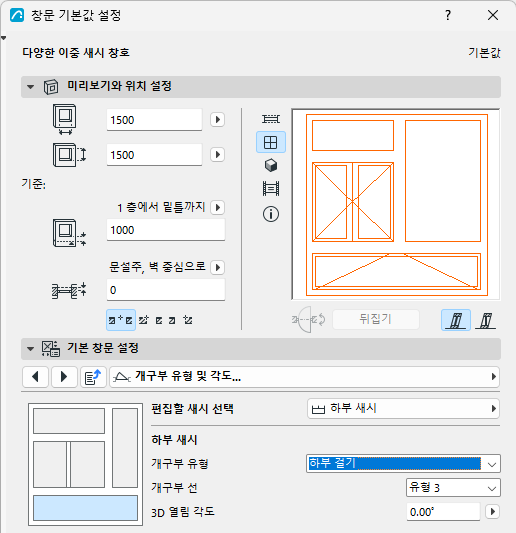
Task: Click the Archicad logo in the title bar
Action: click(17, 15)
